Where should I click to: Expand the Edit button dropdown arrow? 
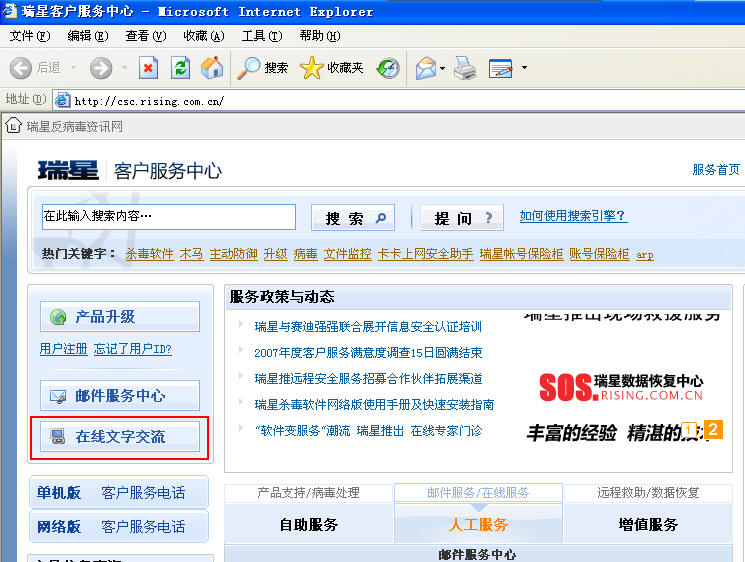(525, 67)
